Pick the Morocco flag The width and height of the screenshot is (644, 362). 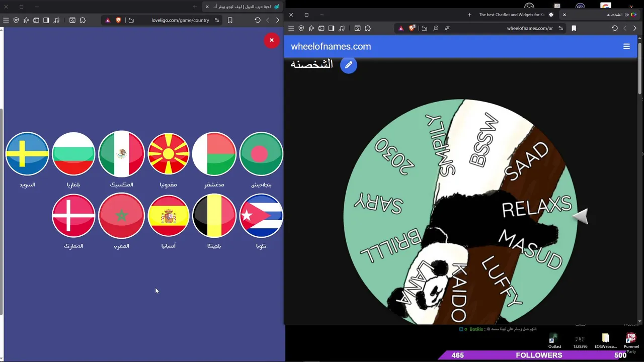(121, 216)
